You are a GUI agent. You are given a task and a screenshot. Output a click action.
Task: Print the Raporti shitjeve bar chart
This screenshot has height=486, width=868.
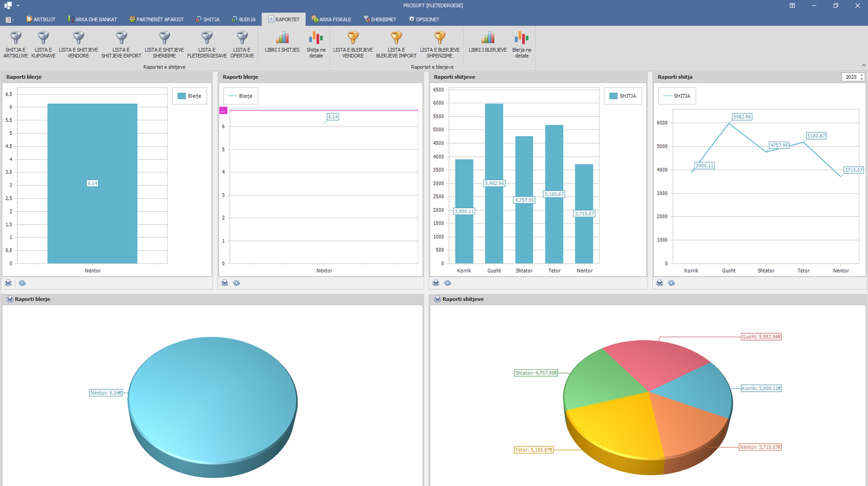pyautogui.click(x=436, y=283)
